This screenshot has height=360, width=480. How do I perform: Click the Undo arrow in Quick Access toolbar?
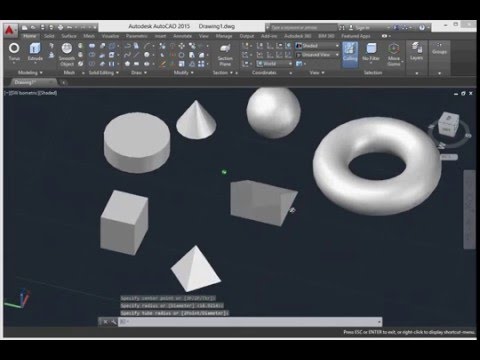(x=69, y=28)
